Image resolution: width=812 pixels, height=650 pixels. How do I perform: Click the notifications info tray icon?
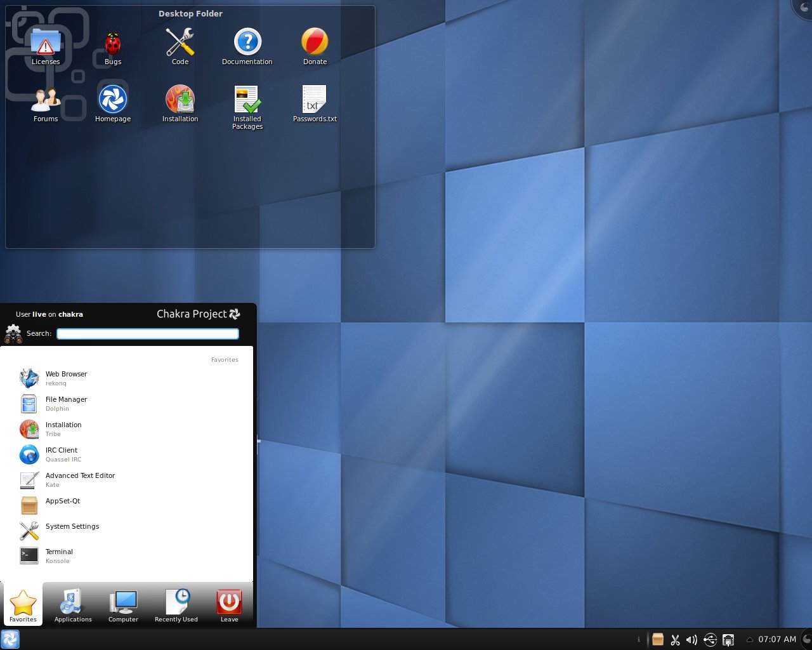(639, 640)
